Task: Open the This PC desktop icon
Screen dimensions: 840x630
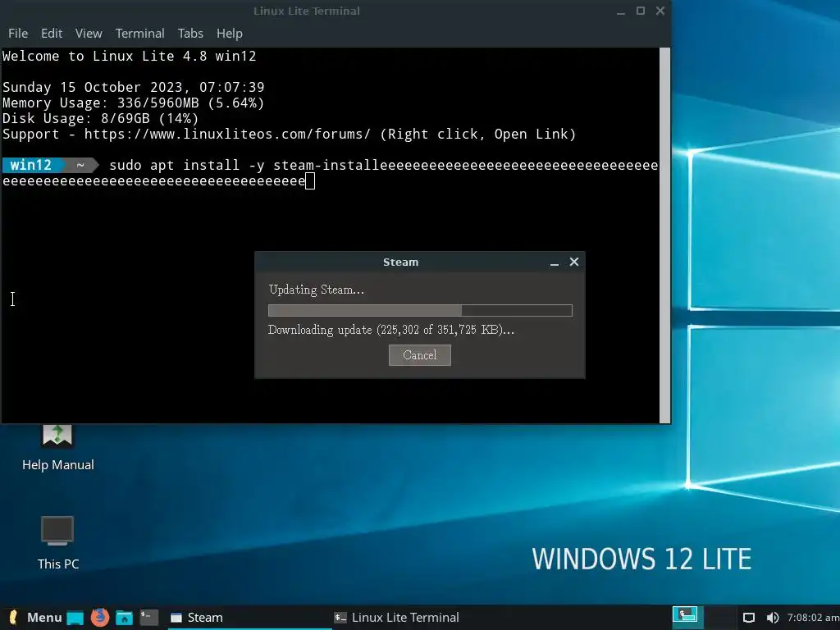Action: pyautogui.click(x=58, y=543)
